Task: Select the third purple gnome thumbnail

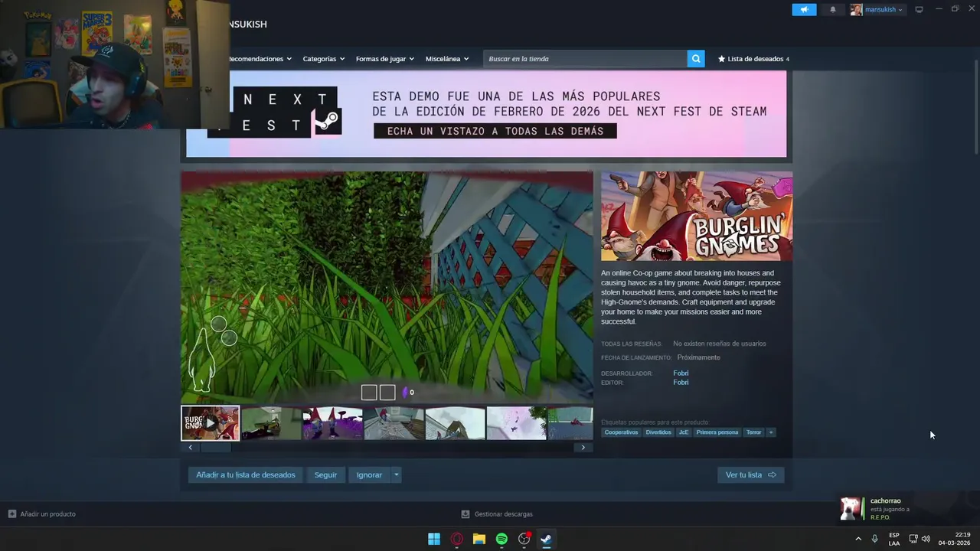Action: click(x=332, y=423)
